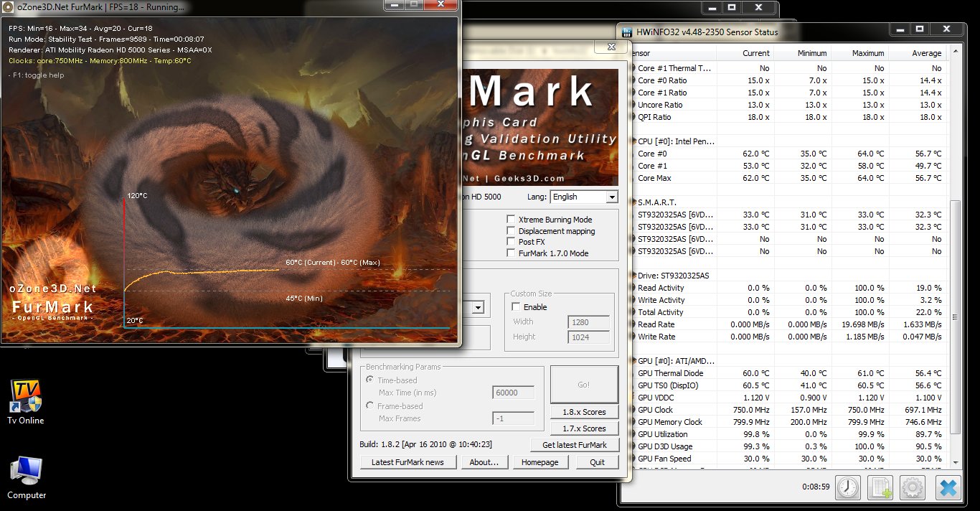The image size is (980, 511).
Task: Click the Maximum column header
Action: pyautogui.click(x=867, y=53)
